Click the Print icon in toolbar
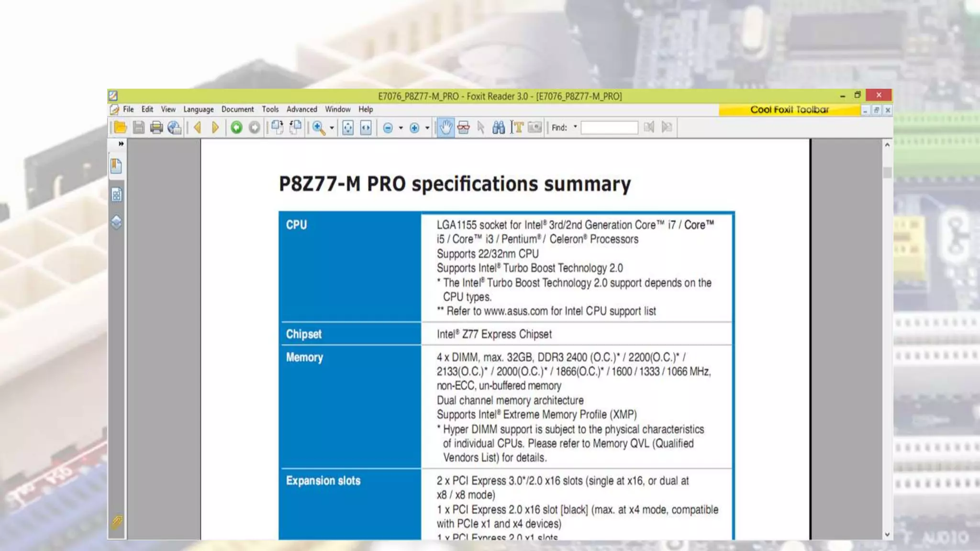The width and height of the screenshot is (980, 551). point(156,127)
